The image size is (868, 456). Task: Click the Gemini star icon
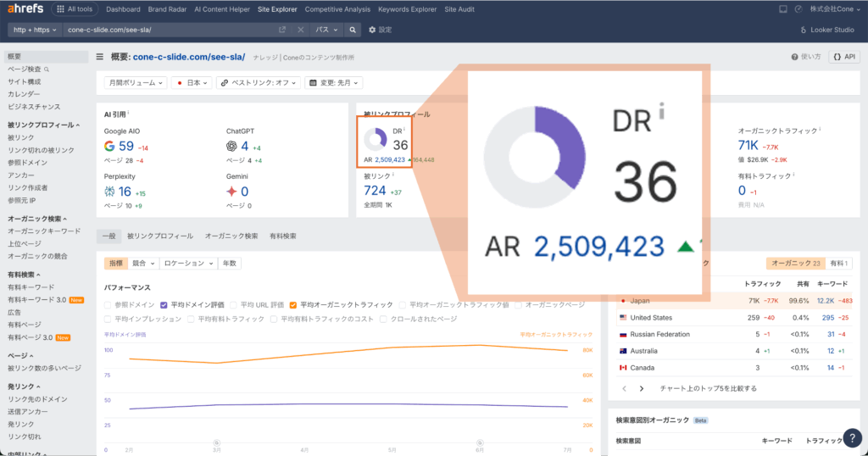coord(231,192)
